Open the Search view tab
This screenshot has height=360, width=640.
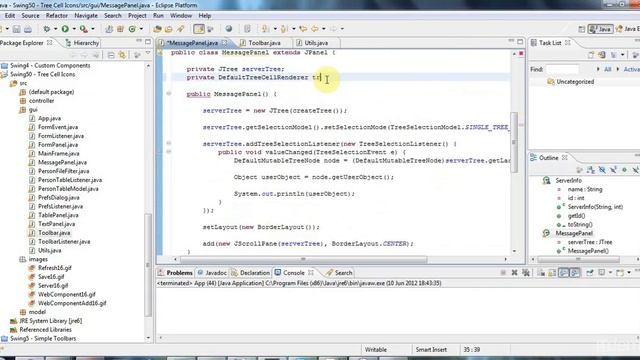[339, 273]
